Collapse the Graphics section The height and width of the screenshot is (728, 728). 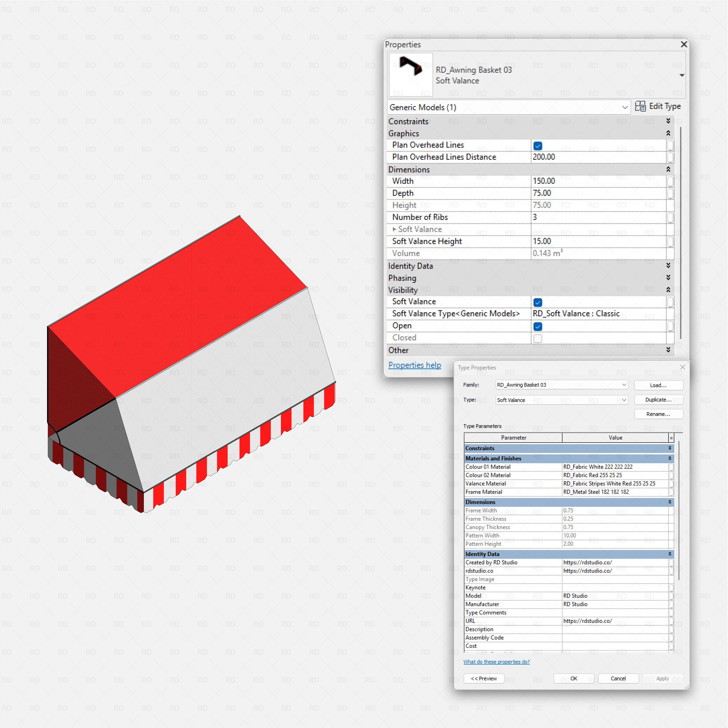click(668, 133)
